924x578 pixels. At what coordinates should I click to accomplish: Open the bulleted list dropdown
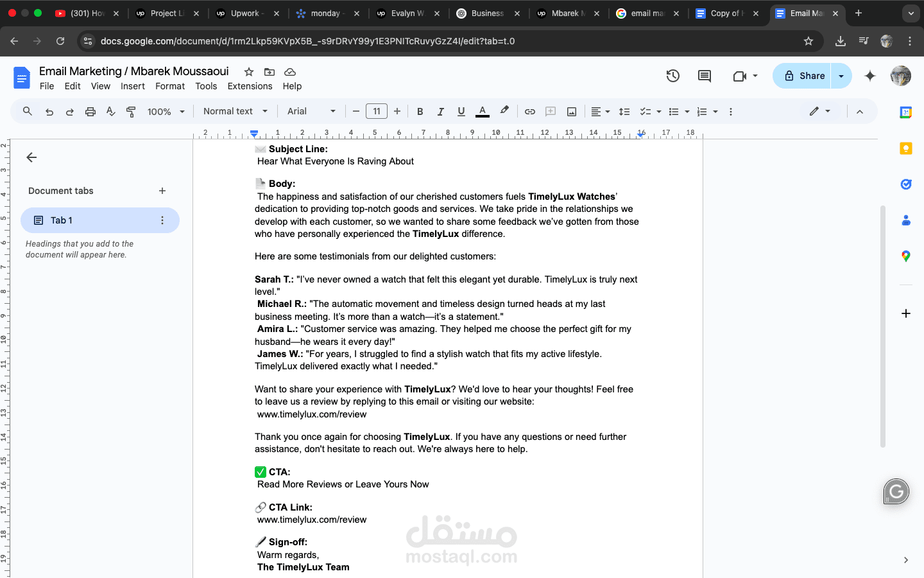pos(679,112)
